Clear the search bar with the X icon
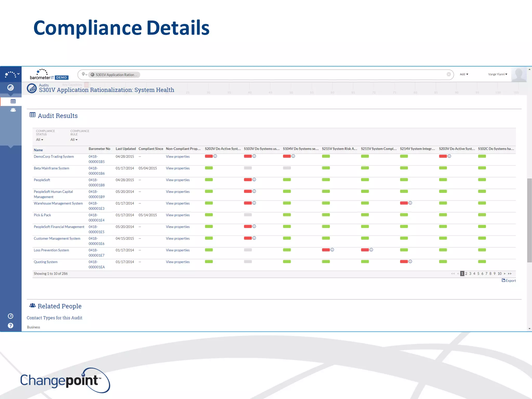The width and height of the screenshot is (532, 399). tap(449, 74)
